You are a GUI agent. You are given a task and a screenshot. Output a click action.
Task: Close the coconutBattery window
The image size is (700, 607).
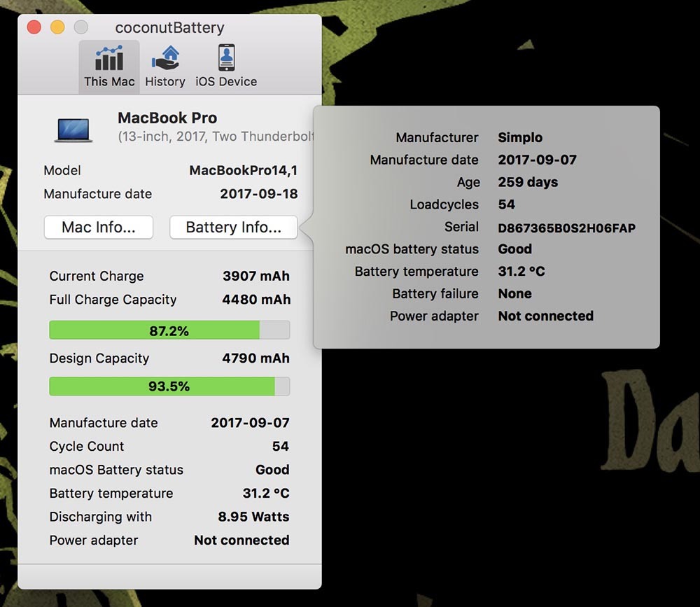[34, 27]
